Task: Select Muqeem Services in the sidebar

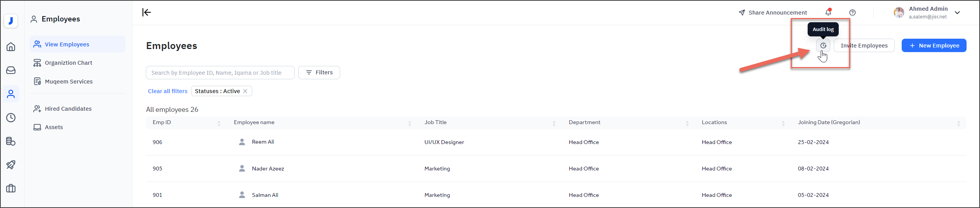Action: tap(68, 82)
